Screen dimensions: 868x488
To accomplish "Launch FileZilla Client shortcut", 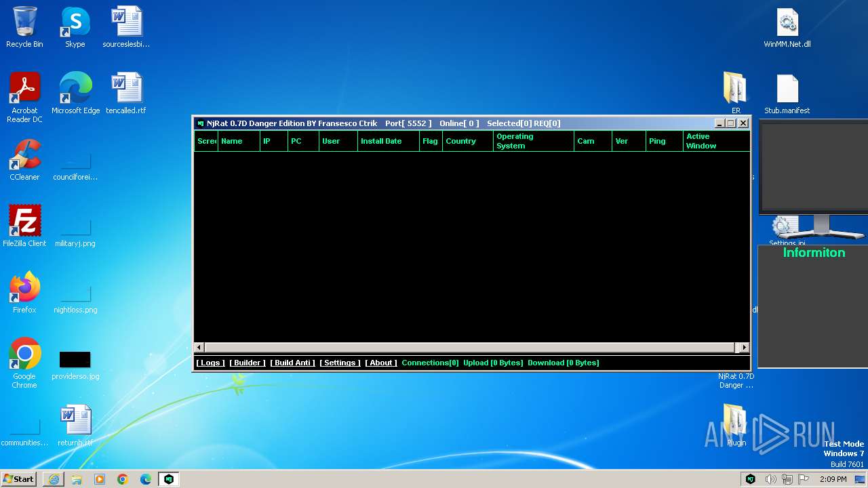I will (x=24, y=226).
